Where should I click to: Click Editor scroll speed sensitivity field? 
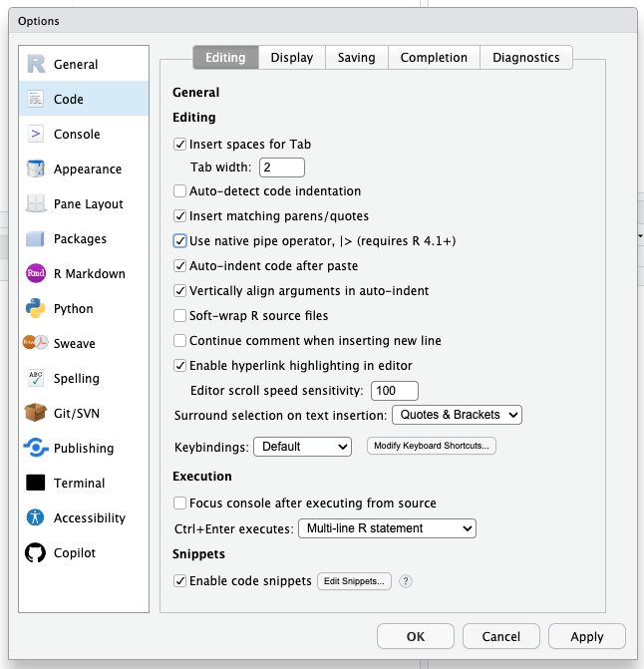point(395,391)
